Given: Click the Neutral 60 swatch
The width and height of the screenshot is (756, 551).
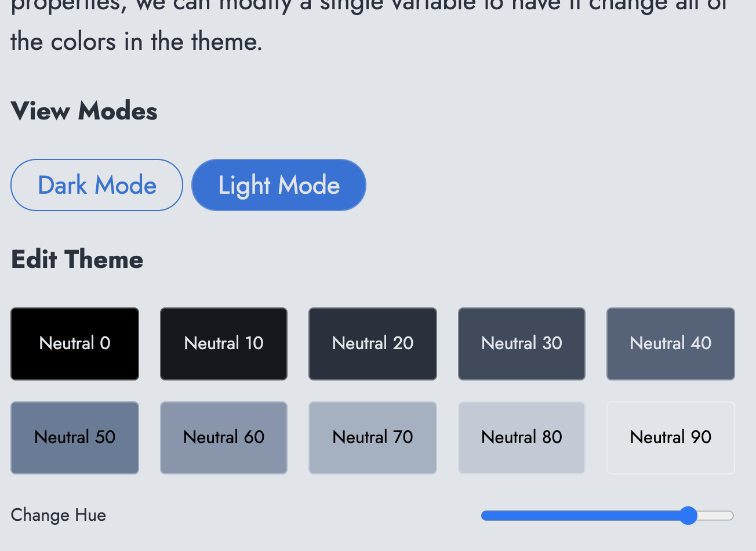Looking at the screenshot, I should [x=223, y=437].
